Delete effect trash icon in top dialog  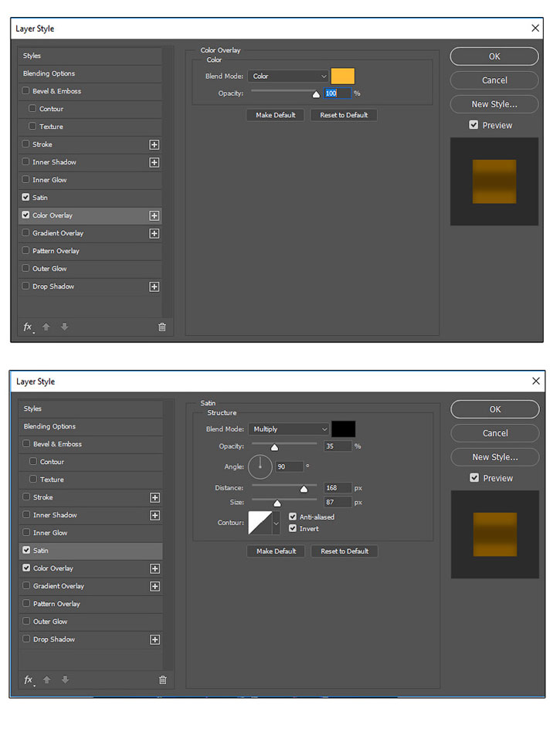(x=162, y=327)
